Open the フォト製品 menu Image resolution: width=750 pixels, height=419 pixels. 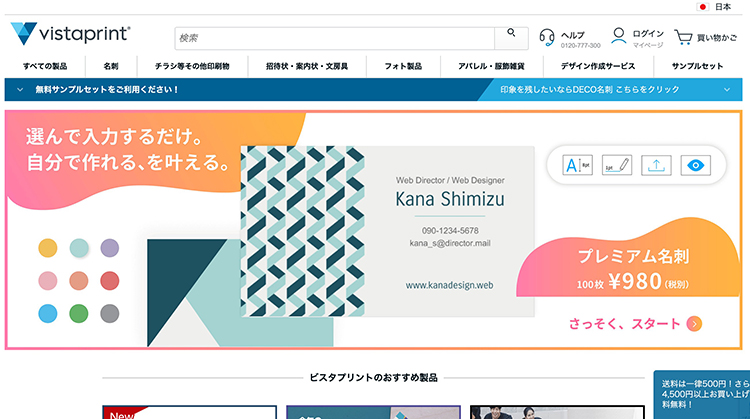[x=403, y=66]
